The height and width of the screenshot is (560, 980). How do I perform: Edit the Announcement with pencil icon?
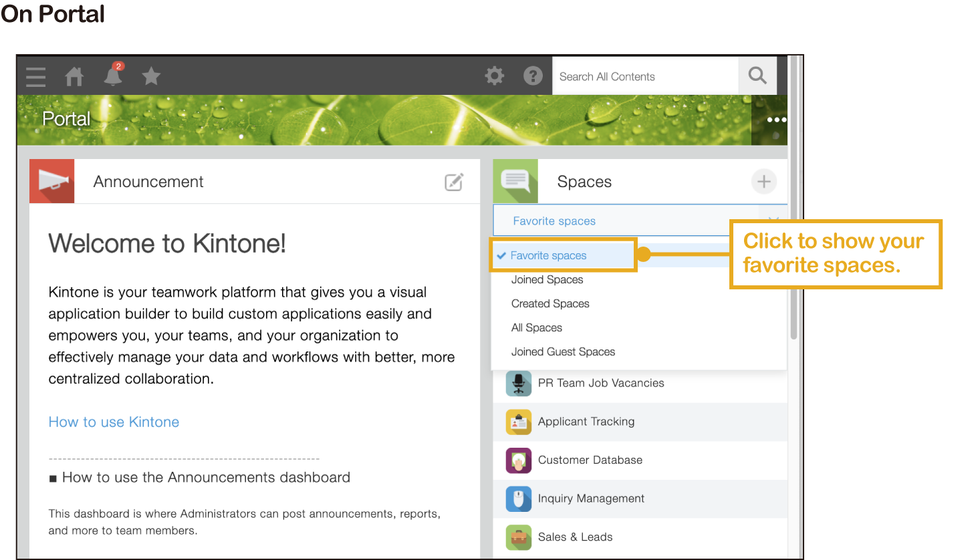point(454,182)
